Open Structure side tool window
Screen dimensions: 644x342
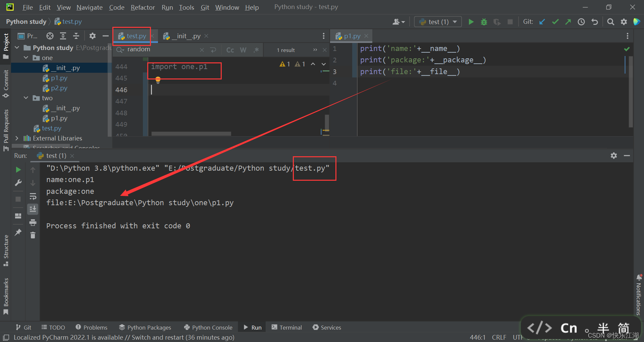[6, 250]
